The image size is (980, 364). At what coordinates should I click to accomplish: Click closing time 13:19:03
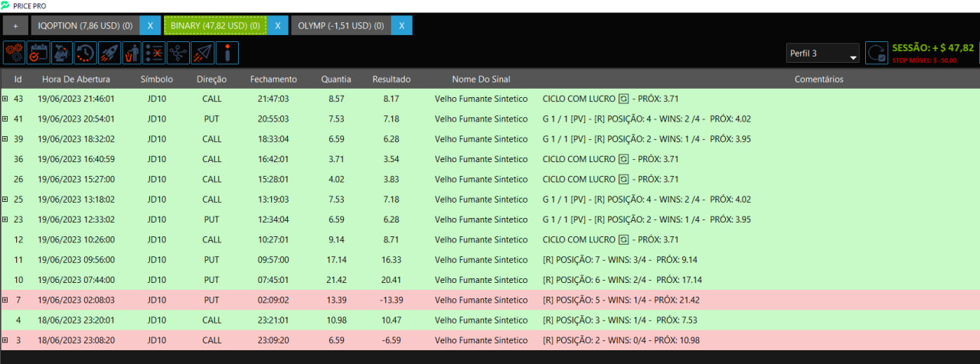coord(273,200)
